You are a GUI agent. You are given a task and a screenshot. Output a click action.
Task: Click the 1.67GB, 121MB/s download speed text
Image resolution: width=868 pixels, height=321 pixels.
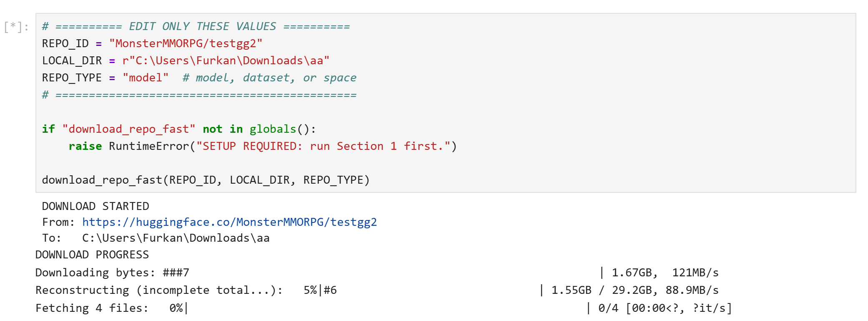click(665, 273)
